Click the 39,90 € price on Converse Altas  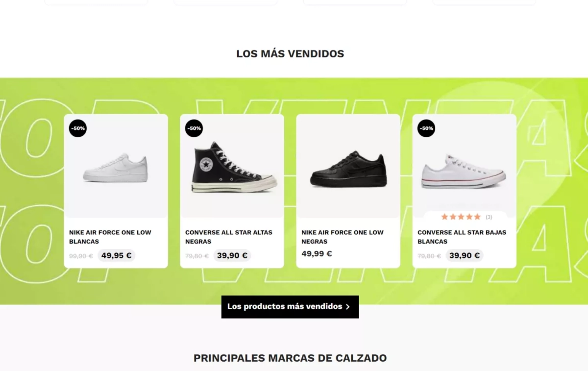click(x=232, y=255)
